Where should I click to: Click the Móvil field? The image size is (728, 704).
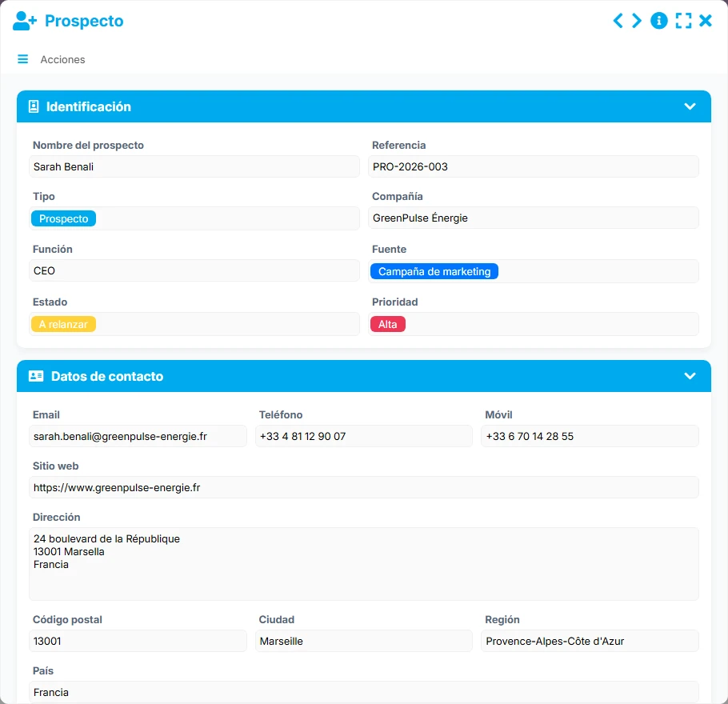[590, 437]
